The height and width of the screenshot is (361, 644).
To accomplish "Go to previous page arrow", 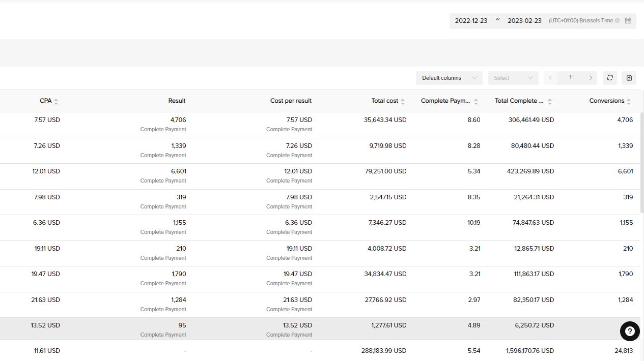I will tap(550, 78).
